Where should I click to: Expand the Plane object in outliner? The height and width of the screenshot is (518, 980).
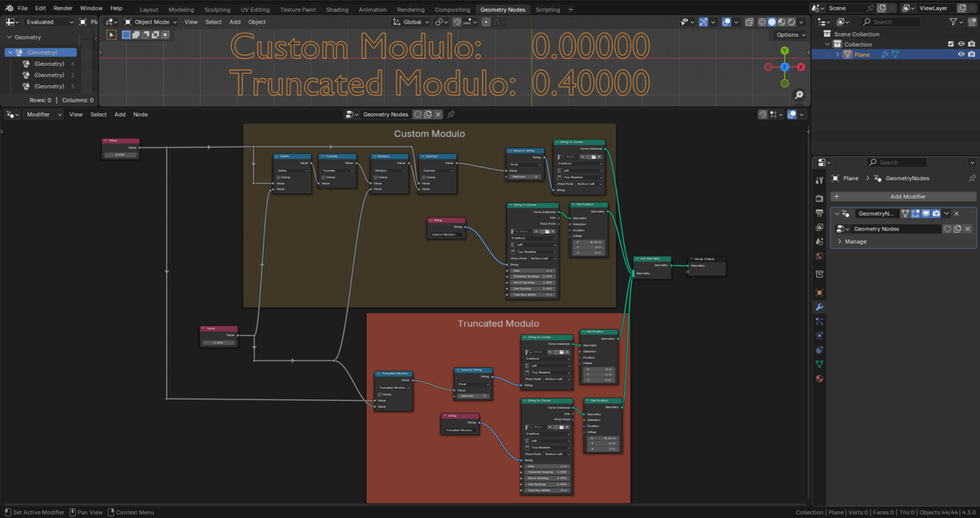[838, 54]
